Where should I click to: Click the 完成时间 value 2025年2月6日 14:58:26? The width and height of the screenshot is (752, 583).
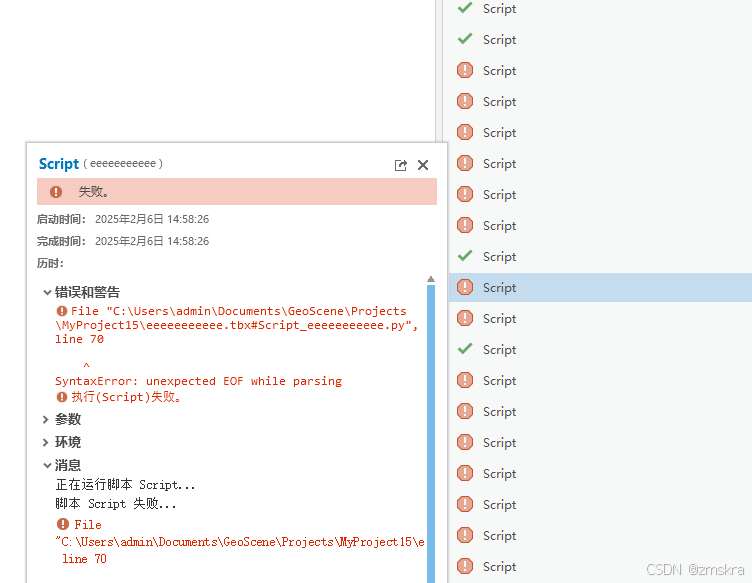click(x=152, y=241)
